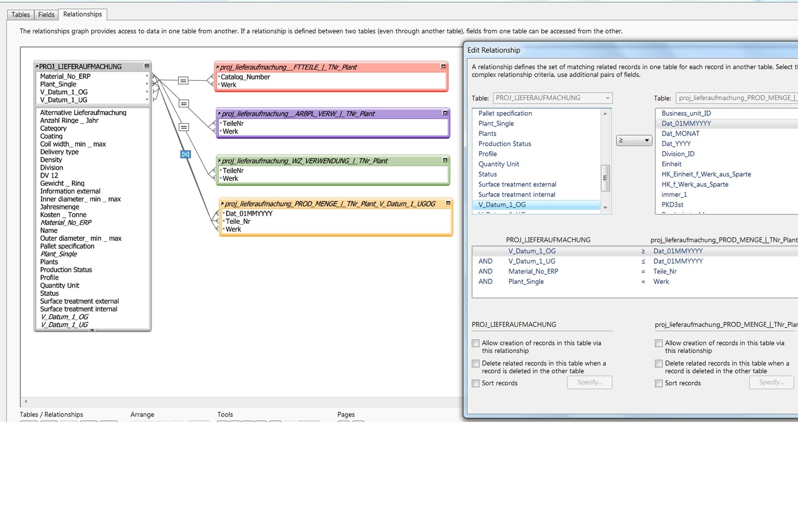Click arrow icon on red FTTEILE table header

point(218,67)
